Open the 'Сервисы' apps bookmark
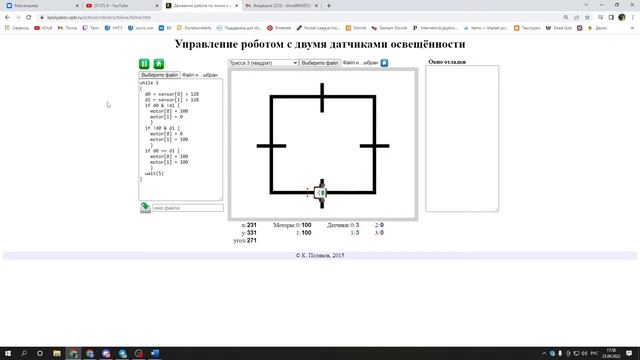The image size is (640, 360). pos(17,28)
